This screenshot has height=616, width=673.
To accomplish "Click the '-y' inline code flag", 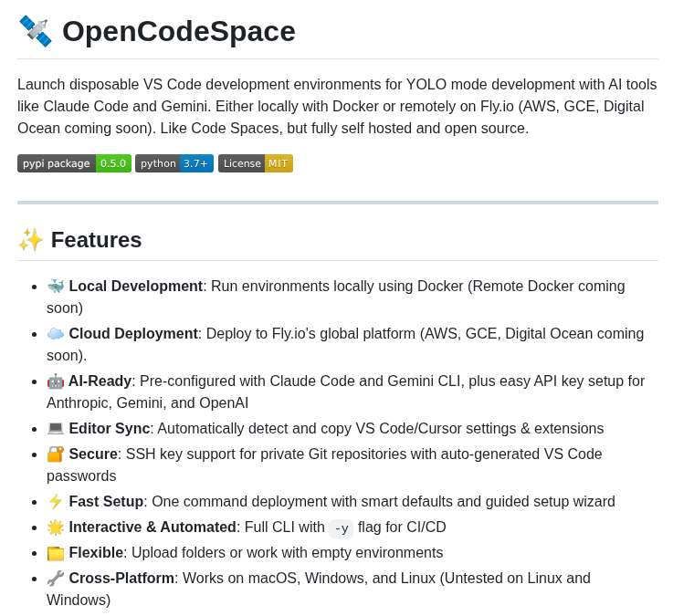I will 341,527.
